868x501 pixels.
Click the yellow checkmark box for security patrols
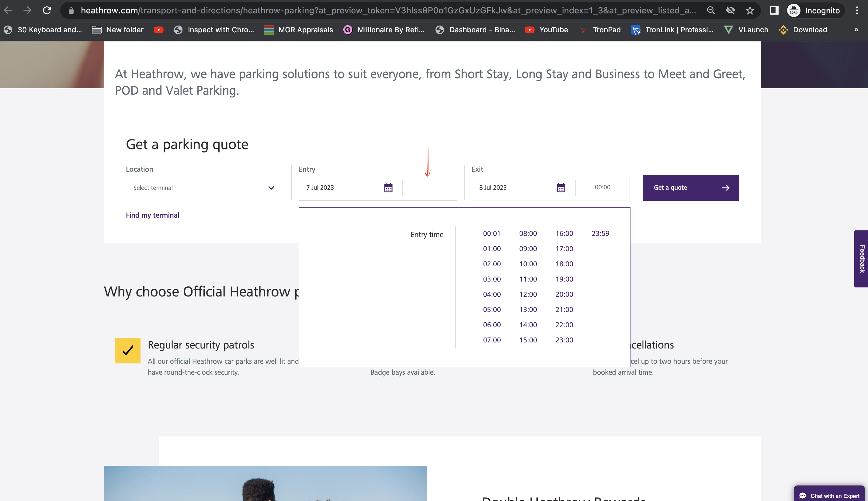pos(127,350)
